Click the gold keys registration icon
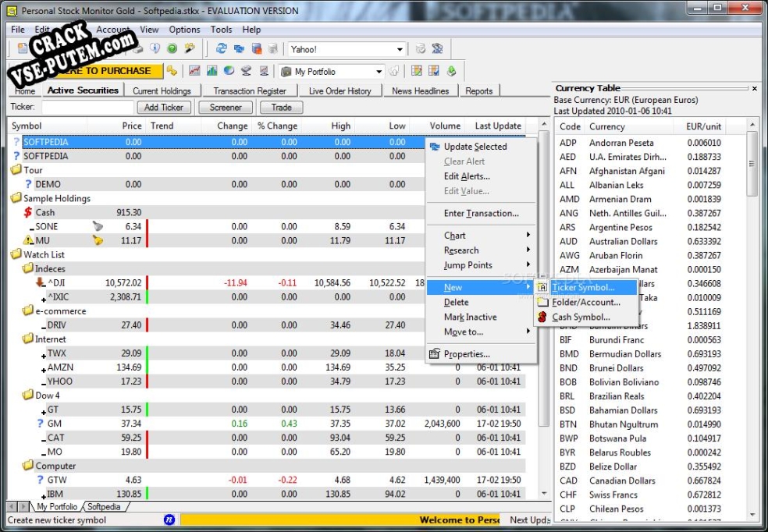The image size is (768, 532). 172,70
